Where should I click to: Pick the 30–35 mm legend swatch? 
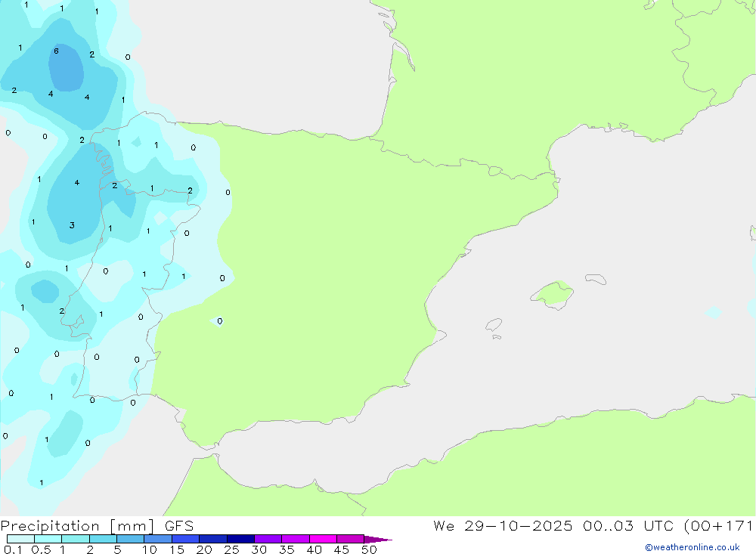[268, 539]
